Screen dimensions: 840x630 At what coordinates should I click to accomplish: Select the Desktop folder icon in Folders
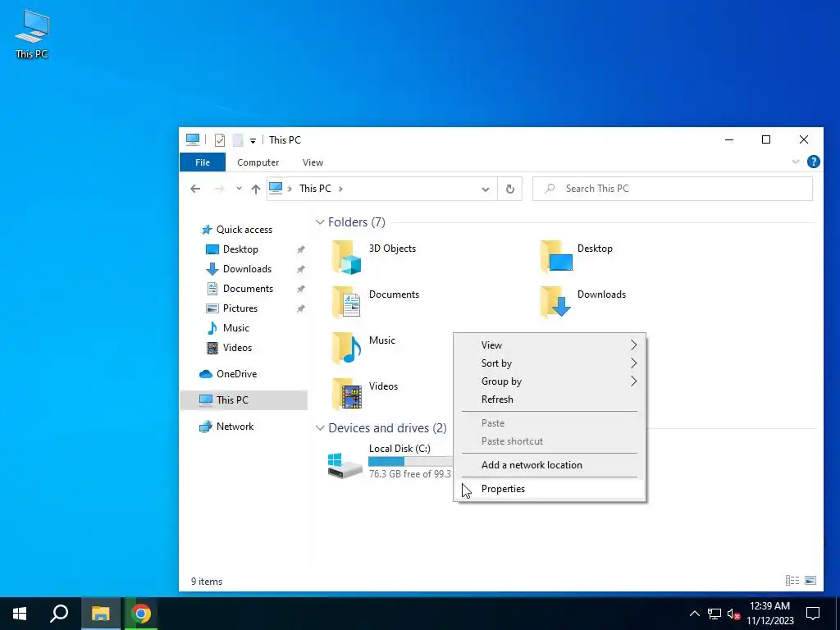pyautogui.click(x=556, y=257)
